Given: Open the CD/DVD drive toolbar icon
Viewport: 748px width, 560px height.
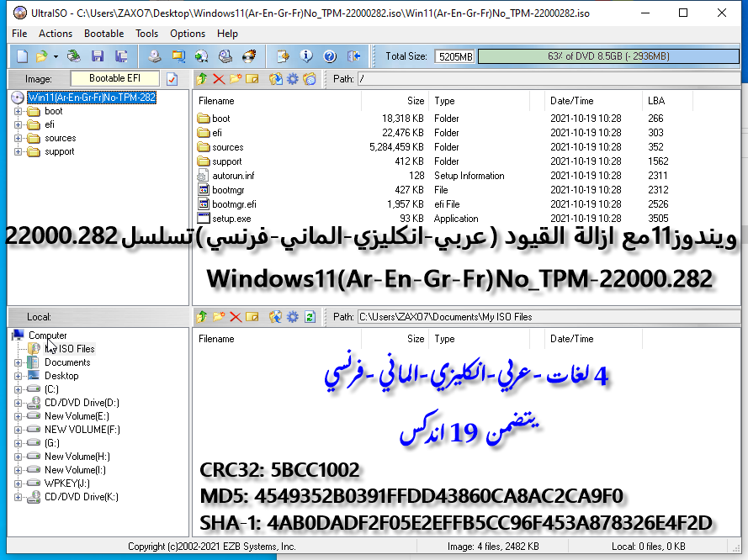Looking at the screenshot, I should [73, 56].
